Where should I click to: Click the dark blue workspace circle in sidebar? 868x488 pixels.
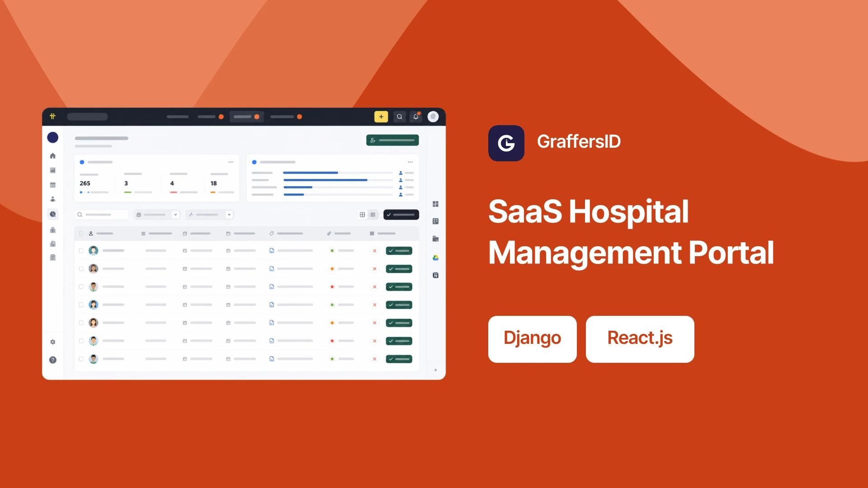coord(53,137)
